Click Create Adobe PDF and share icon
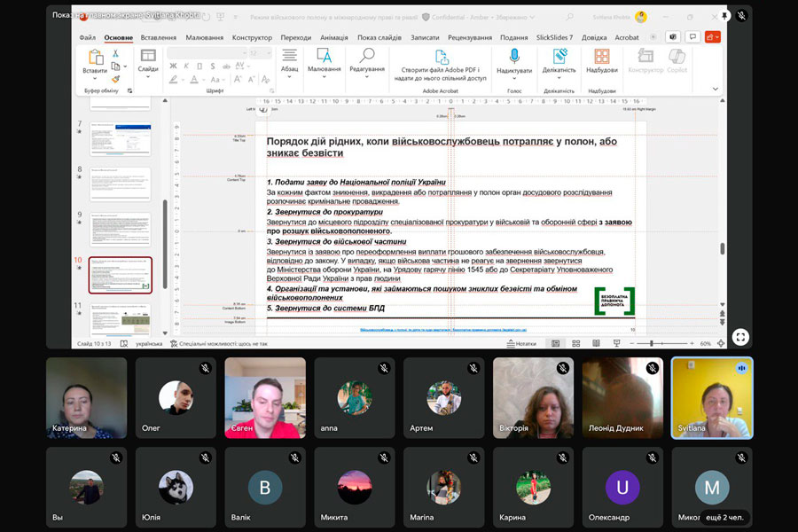 click(x=441, y=57)
